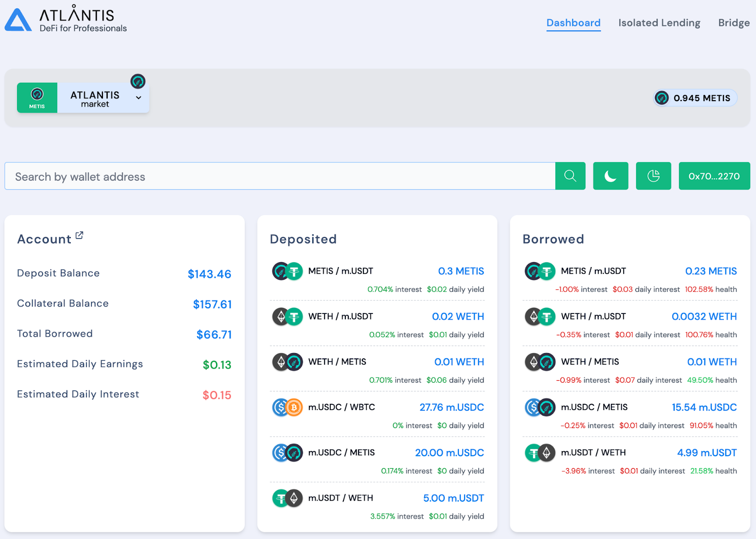Screen dimensions: 756x539
Task: Click m.USDC / WBTC pair name
Action: coord(342,407)
